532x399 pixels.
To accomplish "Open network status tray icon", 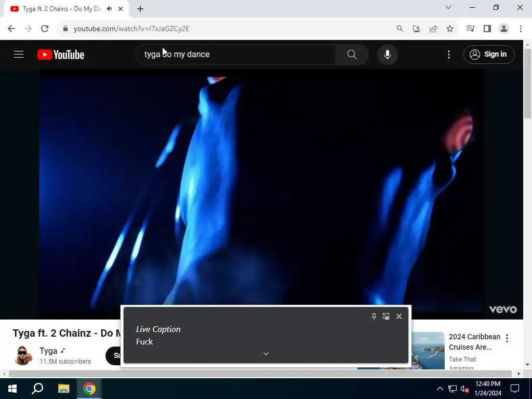I will pos(453,389).
